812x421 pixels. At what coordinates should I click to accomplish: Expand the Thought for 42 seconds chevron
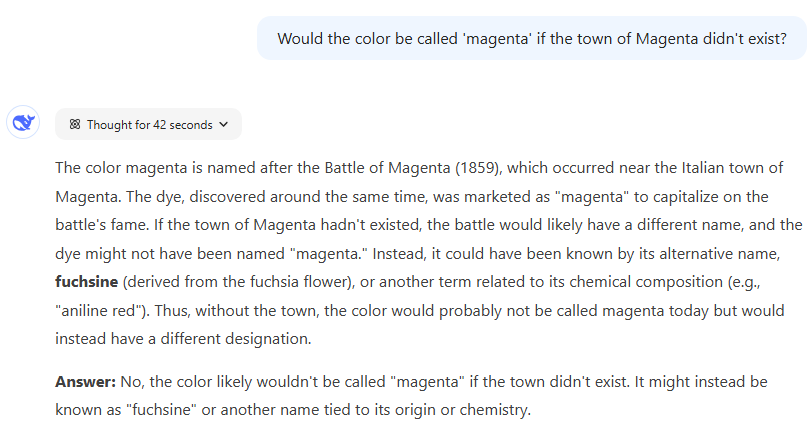point(224,124)
